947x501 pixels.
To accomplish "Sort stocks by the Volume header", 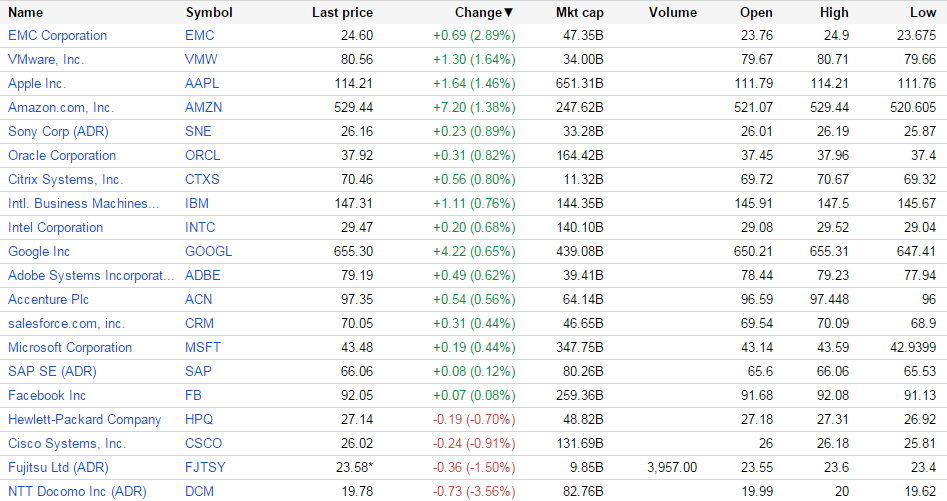I will click(672, 13).
